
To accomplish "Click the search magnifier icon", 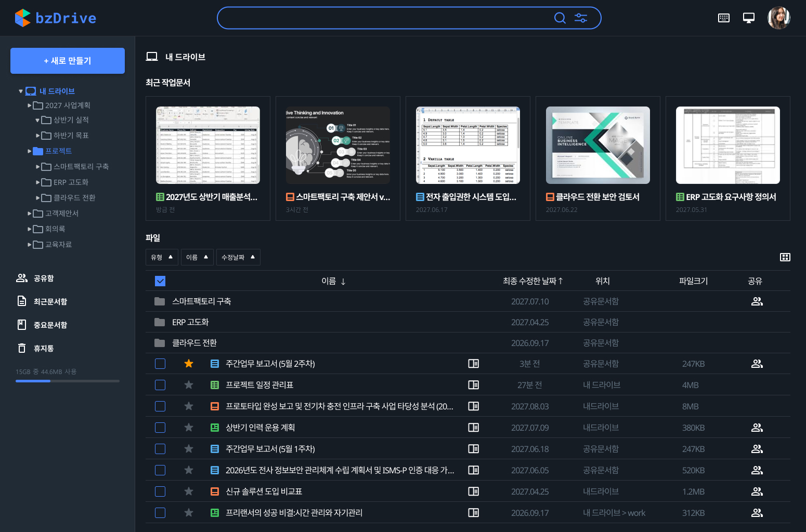I will [560, 18].
